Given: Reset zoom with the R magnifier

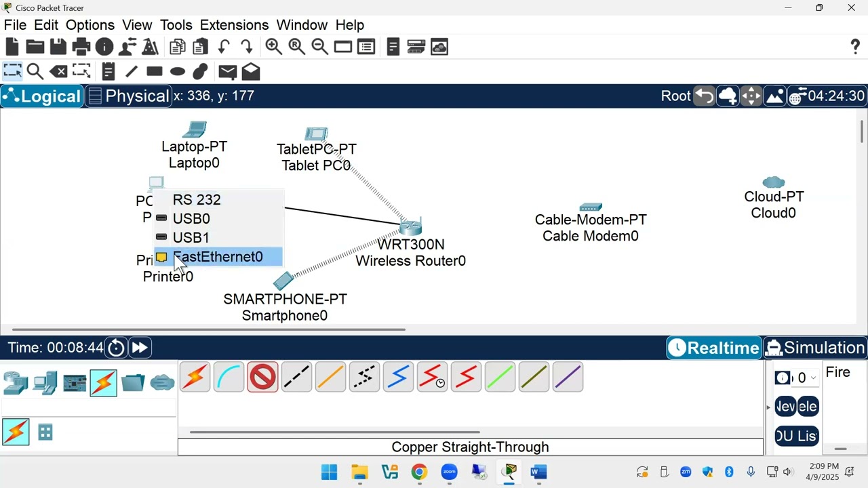Looking at the screenshot, I should coord(297,47).
